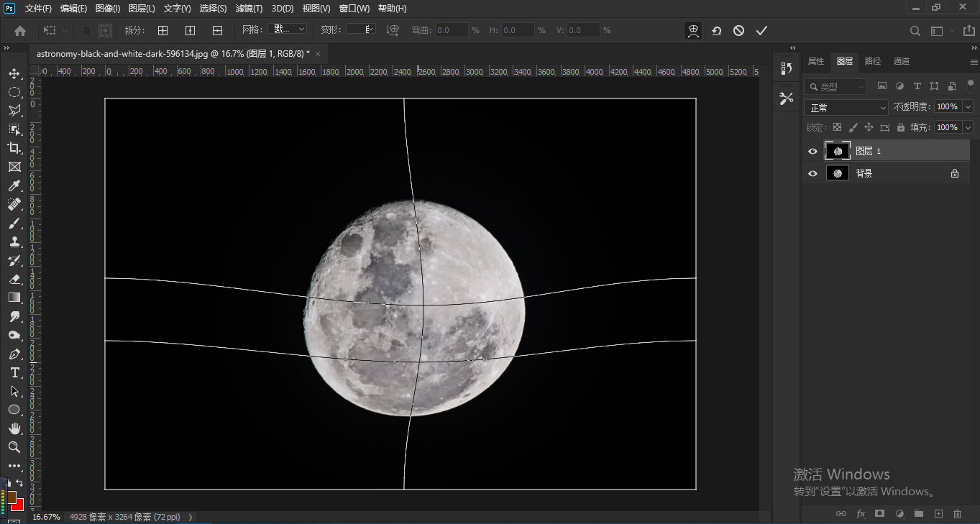Select the 图层 1 layer thumbnail
This screenshot has height=524, width=980.
click(837, 151)
